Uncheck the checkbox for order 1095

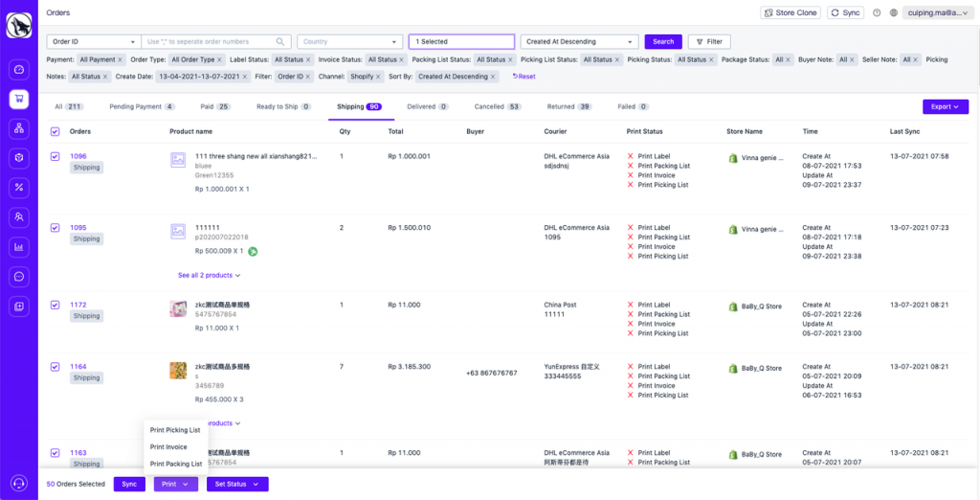55,228
